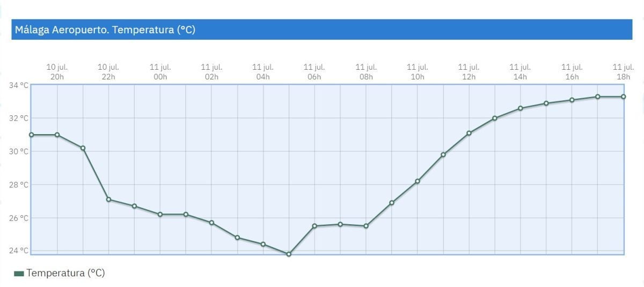Toggle the Temperatura (°C) legend label

point(65,273)
